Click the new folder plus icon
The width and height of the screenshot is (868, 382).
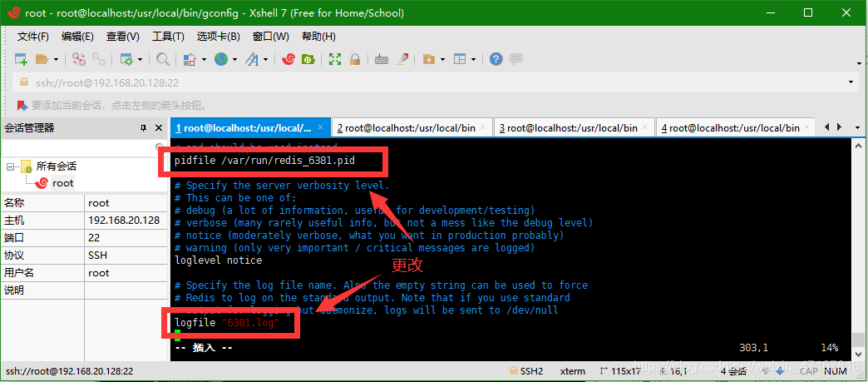pos(428,59)
